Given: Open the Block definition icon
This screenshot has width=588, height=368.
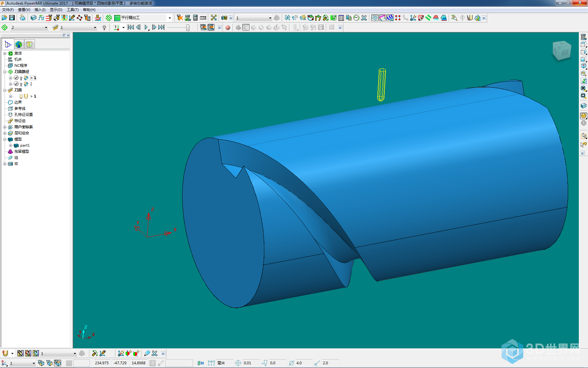Looking at the screenshot, I should [34, 18].
